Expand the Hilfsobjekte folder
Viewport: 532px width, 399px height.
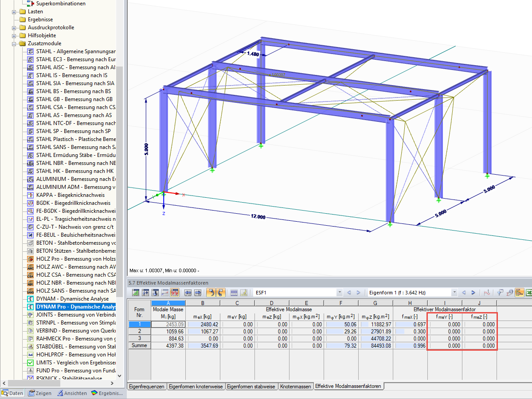tap(14, 35)
